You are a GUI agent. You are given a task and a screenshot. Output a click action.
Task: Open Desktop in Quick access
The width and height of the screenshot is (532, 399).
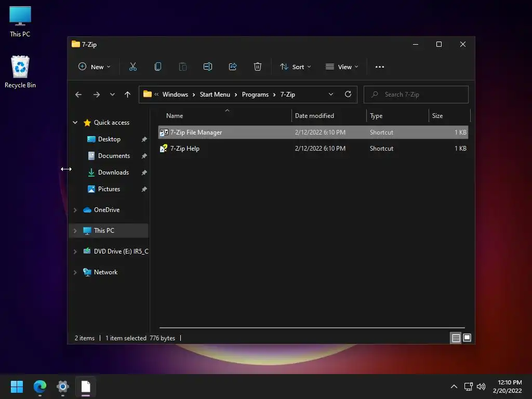tap(109, 139)
